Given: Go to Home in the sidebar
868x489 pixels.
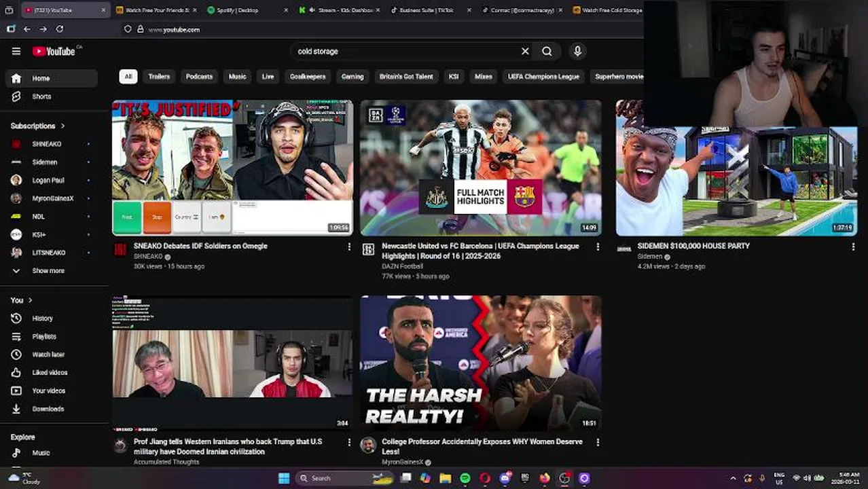Looking at the screenshot, I should pos(51,78).
